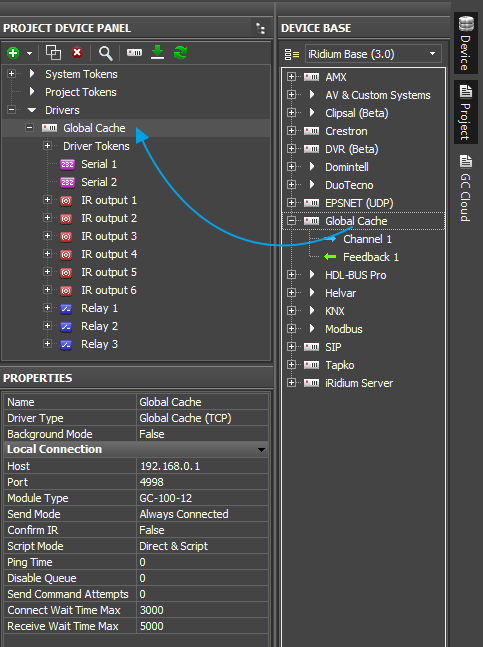Click the green Add device plus icon
This screenshot has width=483, height=647.
point(13,53)
